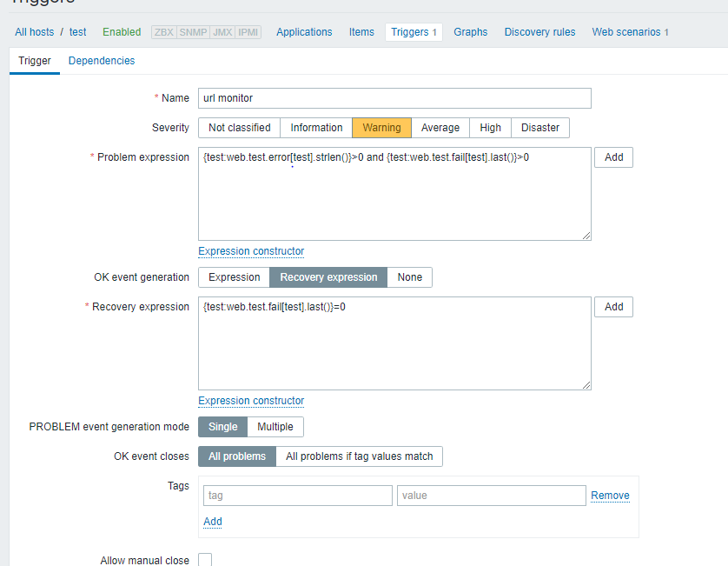Switch to the Dependencies tab
This screenshot has width=728, height=566.
(x=102, y=61)
